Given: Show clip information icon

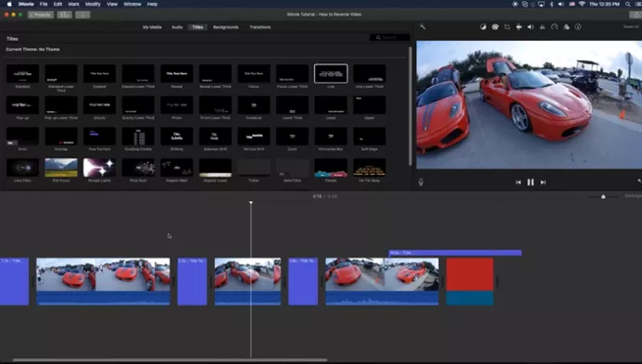Looking at the screenshot, I should 578,27.
